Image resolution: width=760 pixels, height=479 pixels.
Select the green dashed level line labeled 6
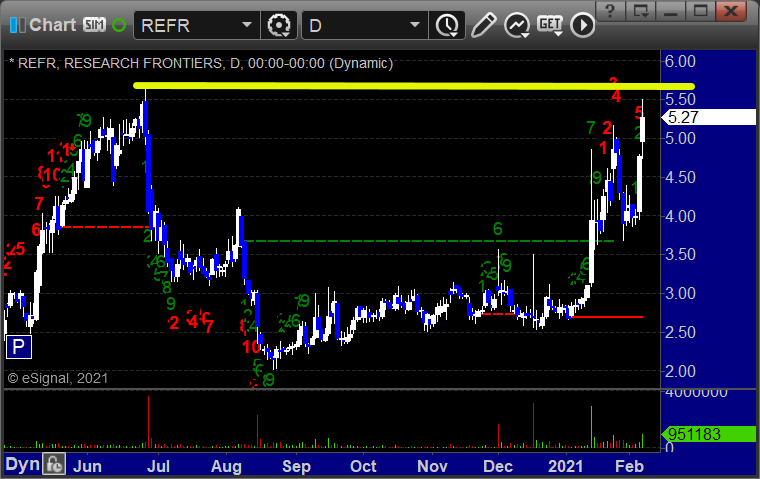(429, 241)
